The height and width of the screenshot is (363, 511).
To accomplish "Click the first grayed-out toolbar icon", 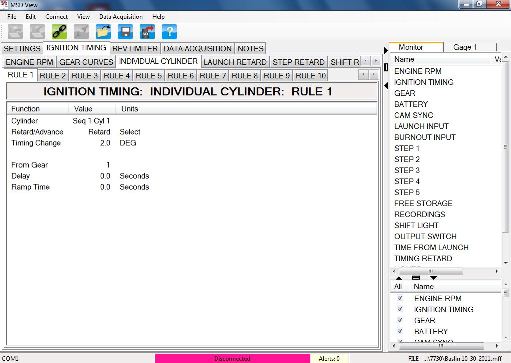I will (15, 32).
